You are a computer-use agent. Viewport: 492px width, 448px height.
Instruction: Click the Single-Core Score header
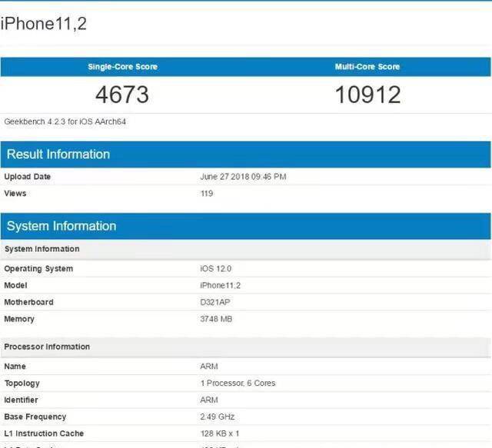point(122,67)
